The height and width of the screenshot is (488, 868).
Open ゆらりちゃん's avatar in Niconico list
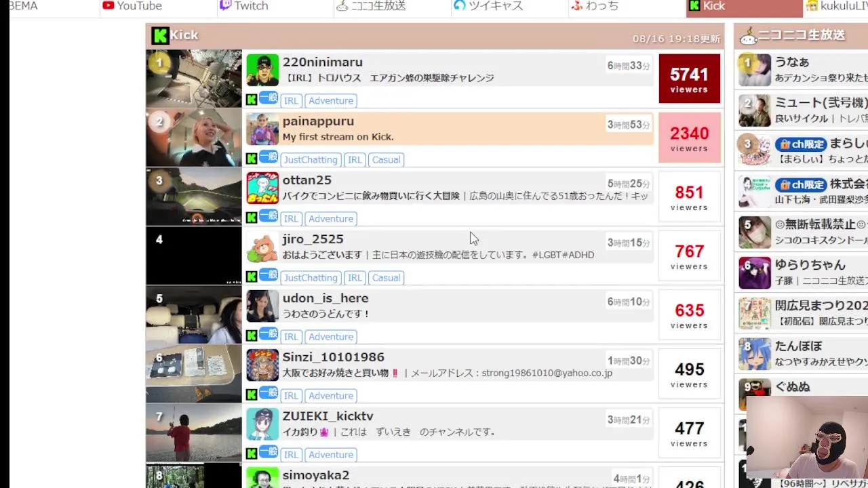[x=755, y=272]
